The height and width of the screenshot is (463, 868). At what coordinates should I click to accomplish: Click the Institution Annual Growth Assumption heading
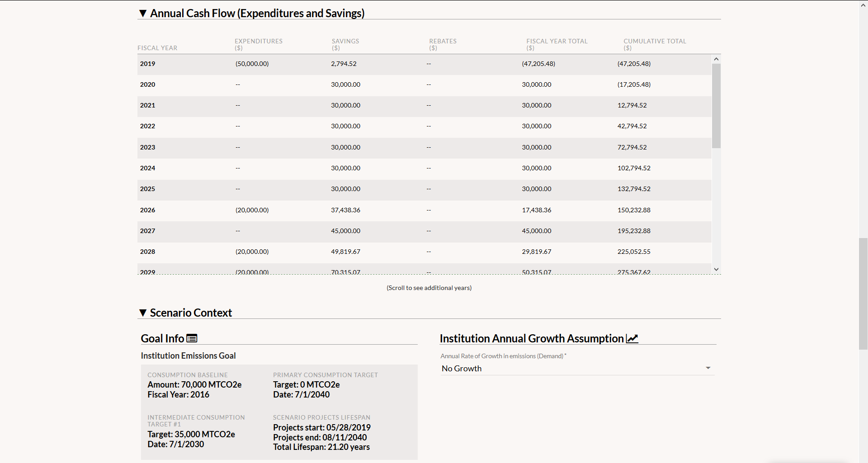click(532, 338)
